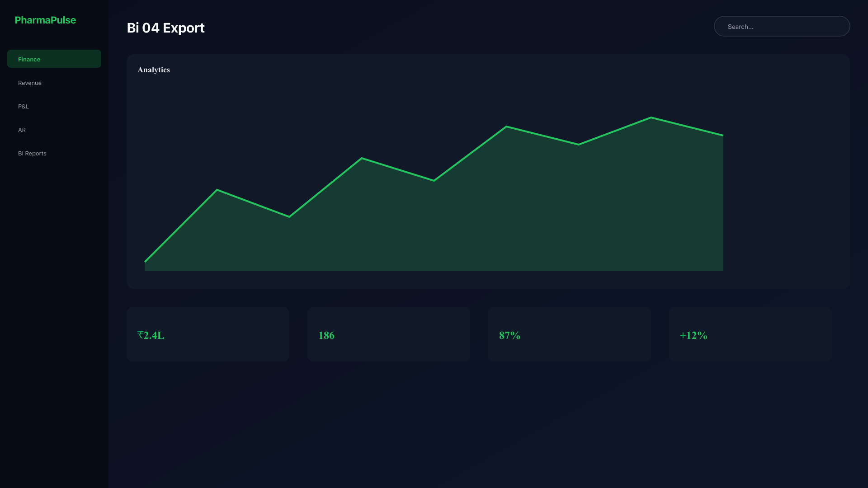Select the +12% stat card
This screenshot has height=488, width=868.
(x=750, y=334)
